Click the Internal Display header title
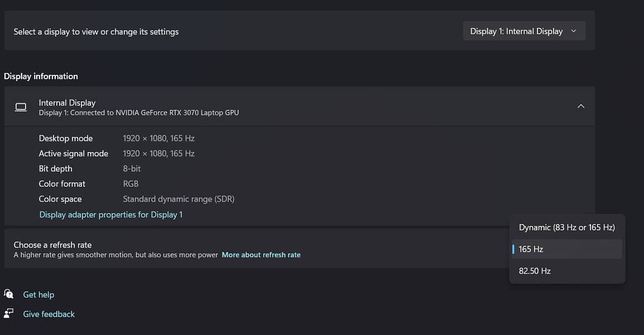This screenshot has height=335, width=644. (x=67, y=103)
